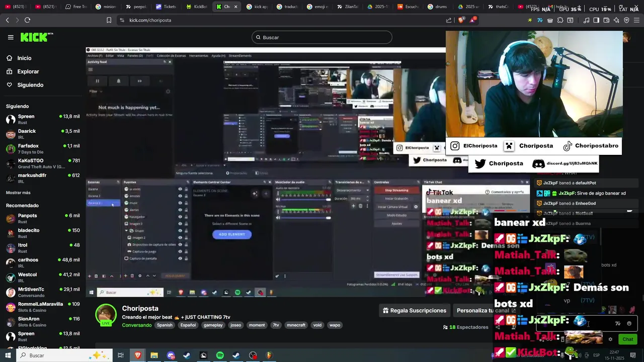
Task: Switch to the drums browser tab
Action: click(437, 7)
